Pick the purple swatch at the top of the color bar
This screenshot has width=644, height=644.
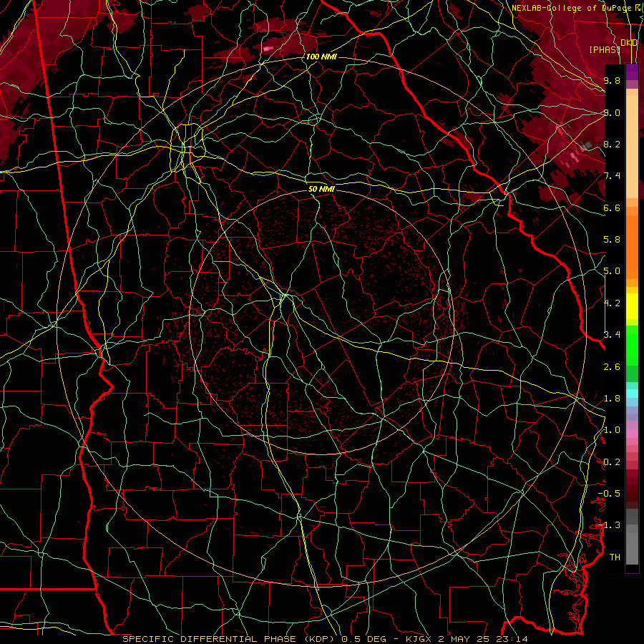coord(632,72)
